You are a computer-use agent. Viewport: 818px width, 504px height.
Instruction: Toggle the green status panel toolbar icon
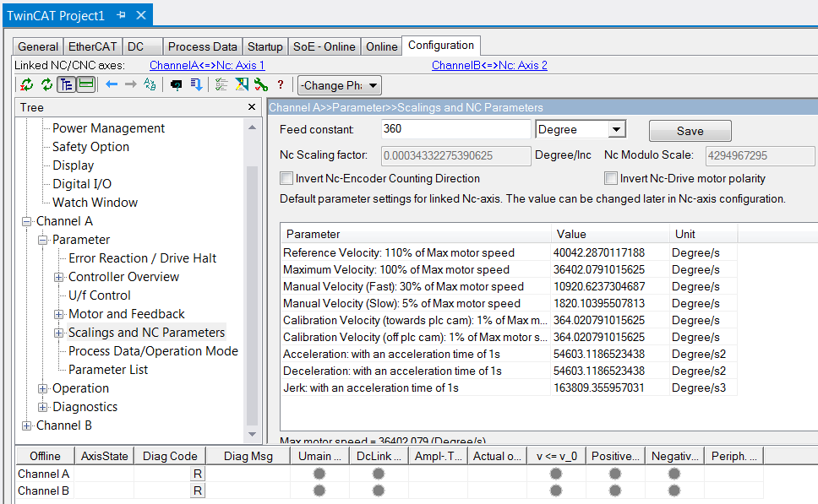coord(86,84)
